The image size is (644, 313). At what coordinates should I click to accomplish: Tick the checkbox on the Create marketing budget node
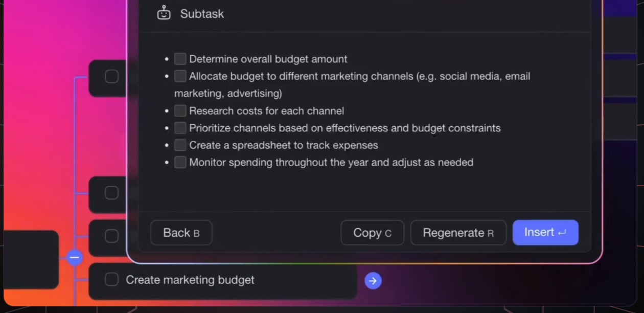coord(111,280)
